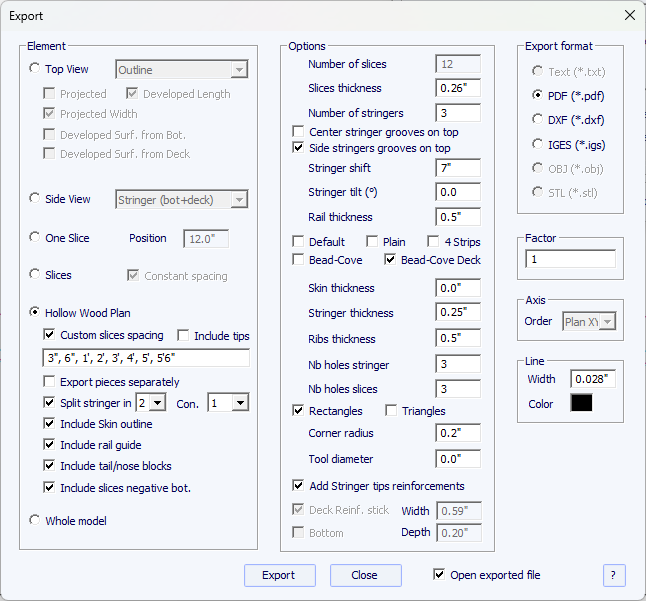The image size is (646, 601).
Task: Enable the Include tips checkbox
Action: coord(184,336)
